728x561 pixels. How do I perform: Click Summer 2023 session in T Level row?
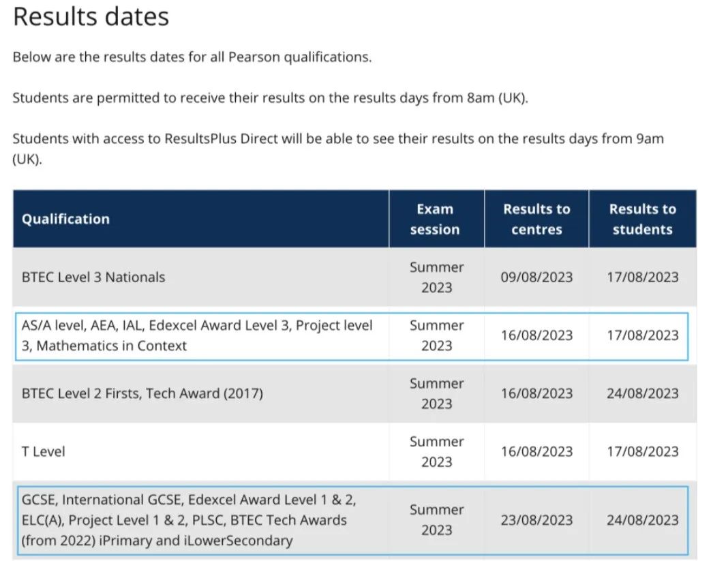(x=436, y=451)
